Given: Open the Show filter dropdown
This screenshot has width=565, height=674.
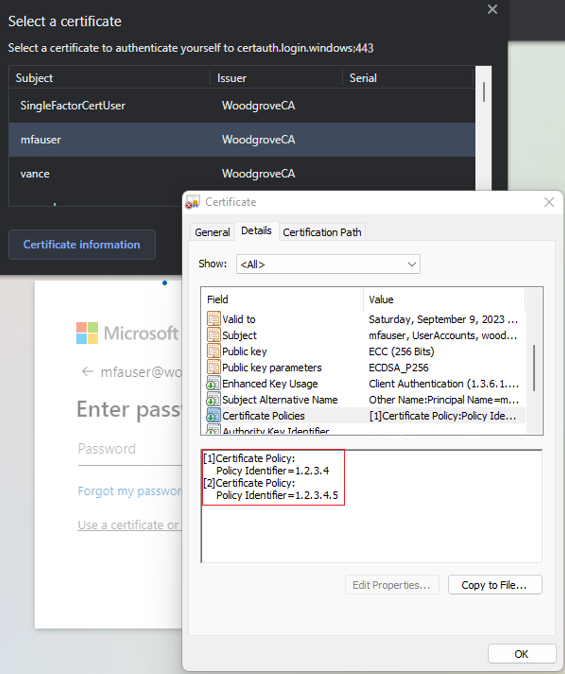Looking at the screenshot, I should pyautogui.click(x=328, y=264).
